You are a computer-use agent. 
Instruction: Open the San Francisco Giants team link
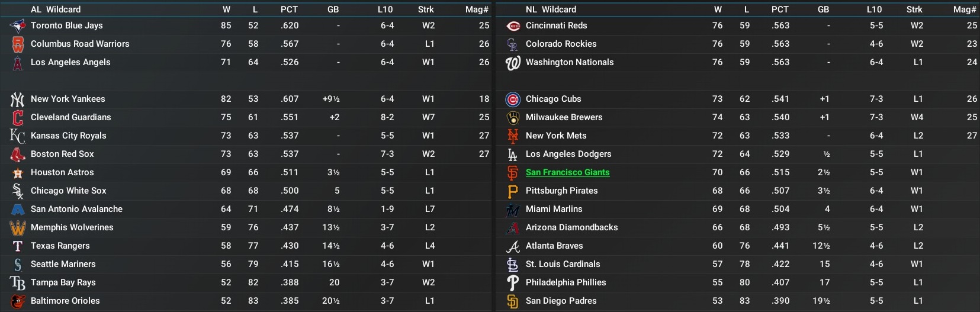click(x=567, y=172)
